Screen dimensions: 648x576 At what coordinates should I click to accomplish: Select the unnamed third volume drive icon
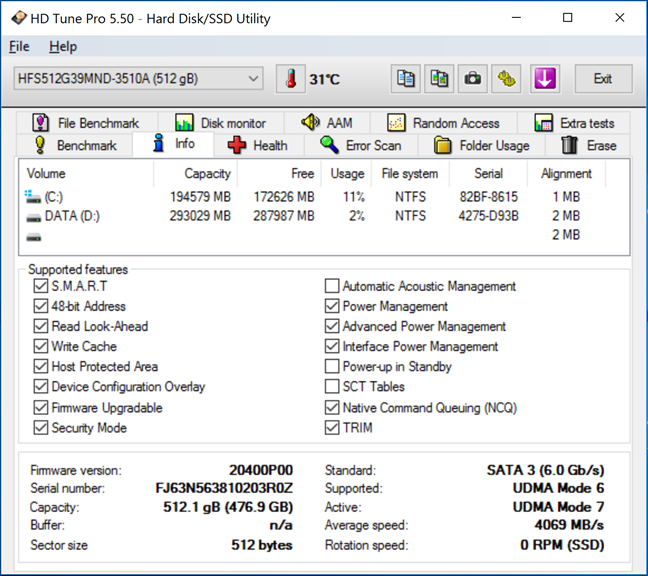click(x=33, y=237)
